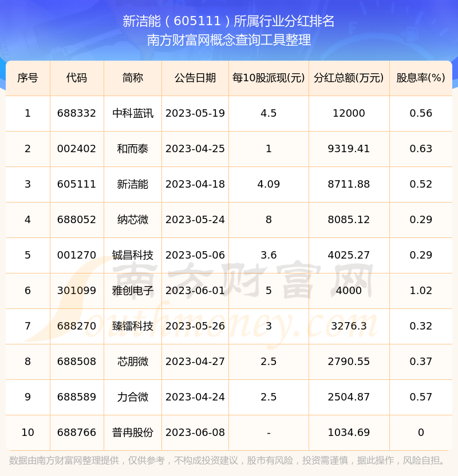Click the disclaimer text at the bottom

[x=229, y=461]
